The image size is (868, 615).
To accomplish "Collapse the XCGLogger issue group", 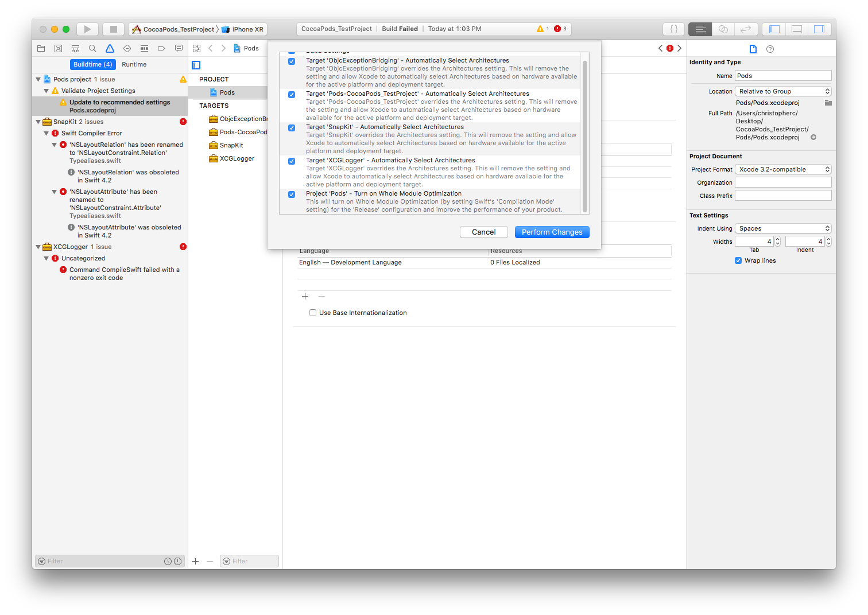I will click(38, 247).
